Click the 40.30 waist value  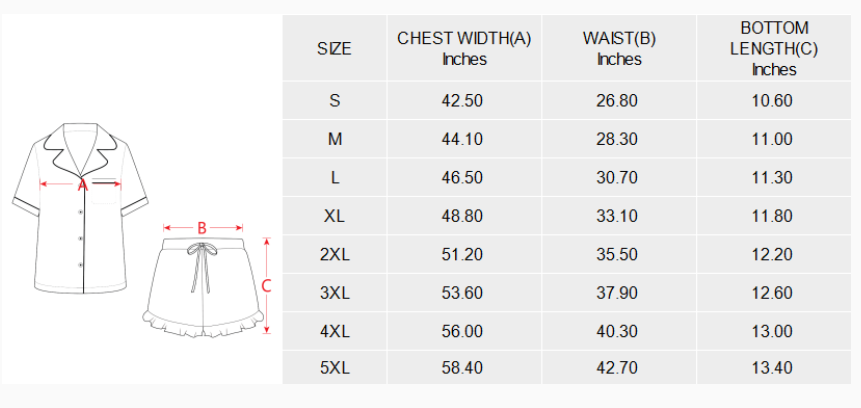[x=617, y=330]
